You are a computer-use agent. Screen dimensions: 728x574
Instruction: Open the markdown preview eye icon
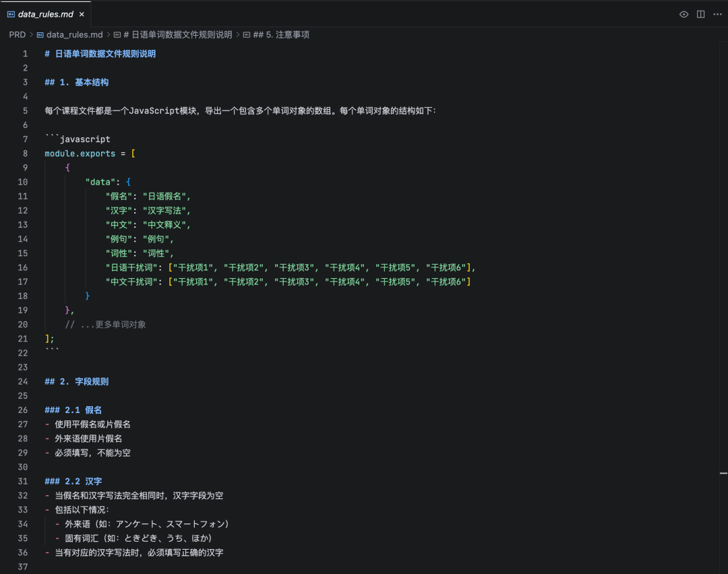684,14
